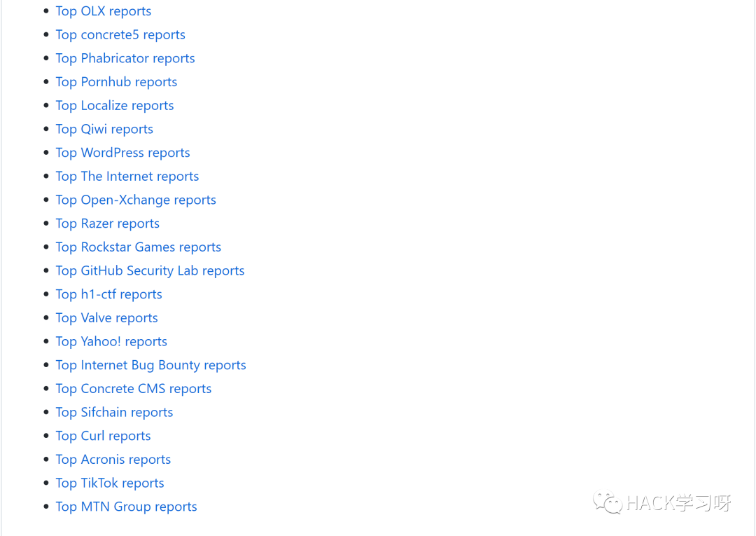Go to Top MTN Group reports
The width and height of the screenshot is (756, 536).
click(126, 507)
